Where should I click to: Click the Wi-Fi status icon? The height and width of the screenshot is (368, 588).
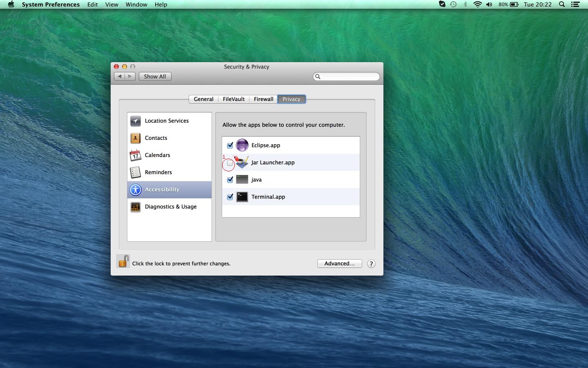pos(477,4)
